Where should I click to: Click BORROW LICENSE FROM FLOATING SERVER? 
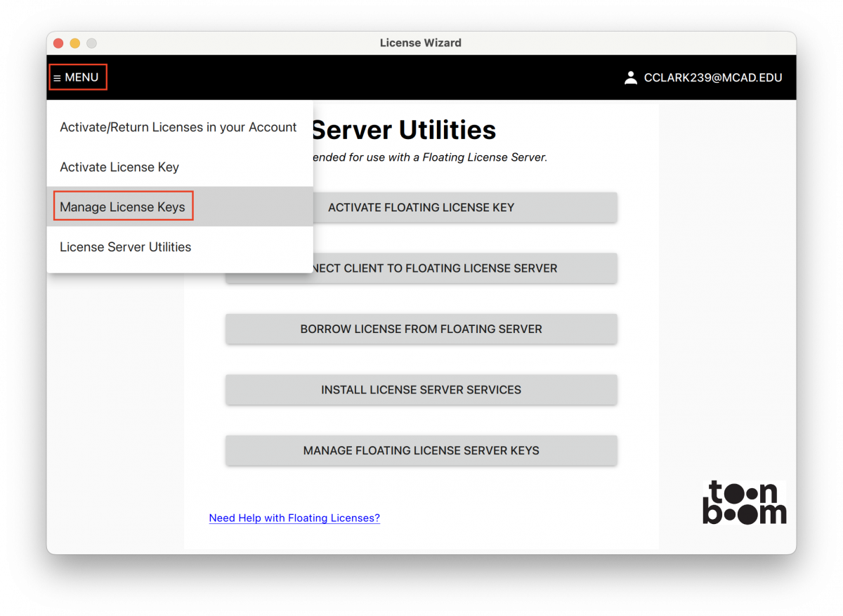click(421, 329)
